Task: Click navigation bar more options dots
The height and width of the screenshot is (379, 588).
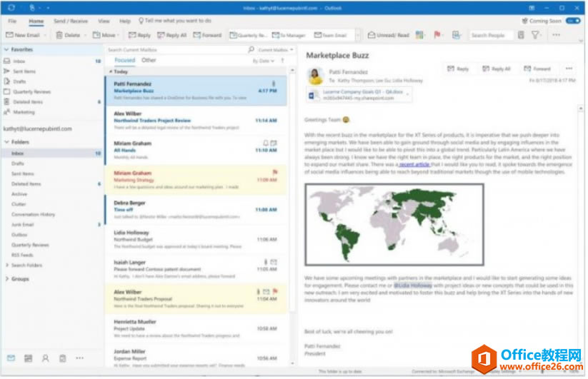Action: (x=79, y=358)
